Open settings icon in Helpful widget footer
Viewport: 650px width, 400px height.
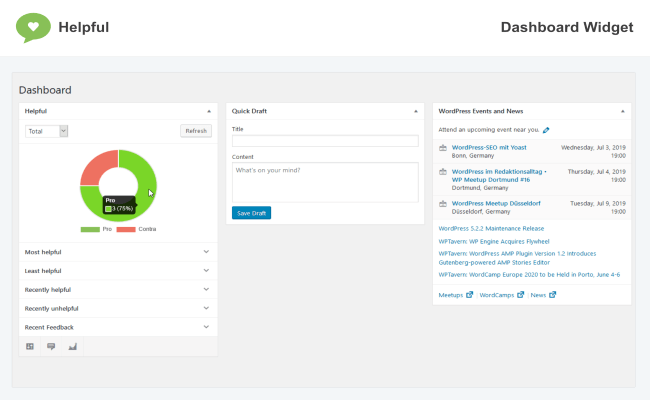[x=30, y=346]
